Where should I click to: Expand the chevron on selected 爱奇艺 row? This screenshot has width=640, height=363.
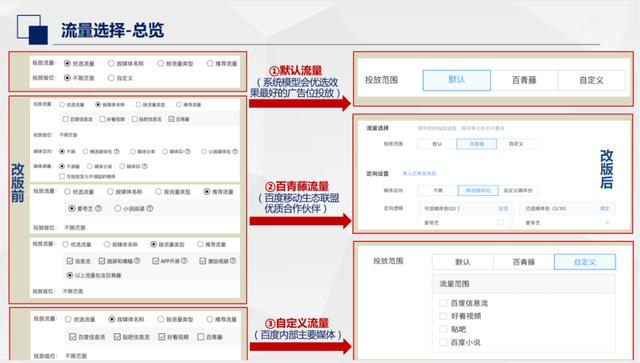607,223
